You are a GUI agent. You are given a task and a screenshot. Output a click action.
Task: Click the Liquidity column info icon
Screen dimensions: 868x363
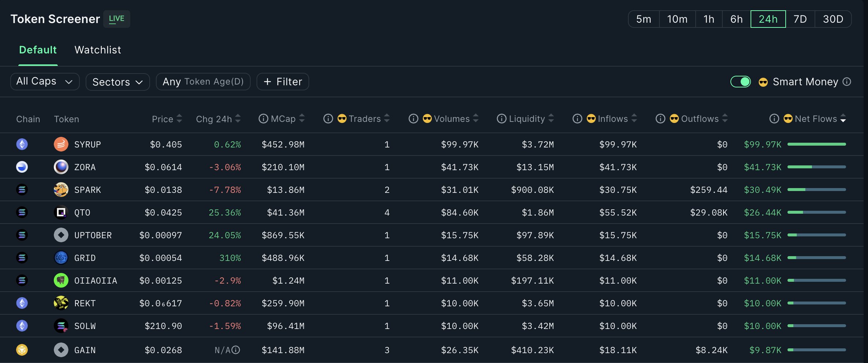click(501, 119)
